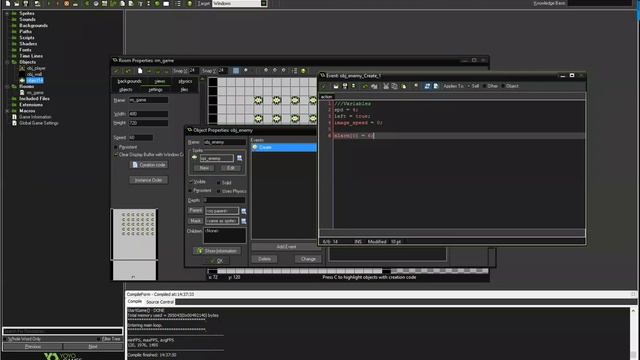
Task: Create a font using the T icon
Action: [x=140, y=4]
